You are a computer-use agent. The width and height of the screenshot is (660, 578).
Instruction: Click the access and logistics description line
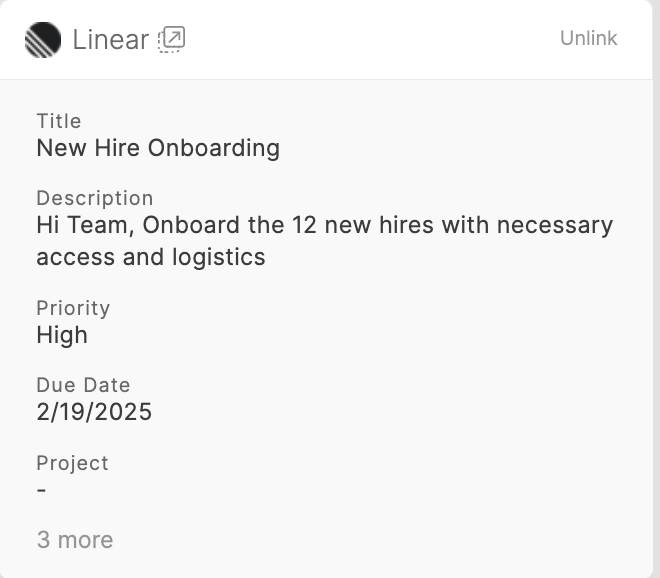pyautogui.click(x=151, y=257)
